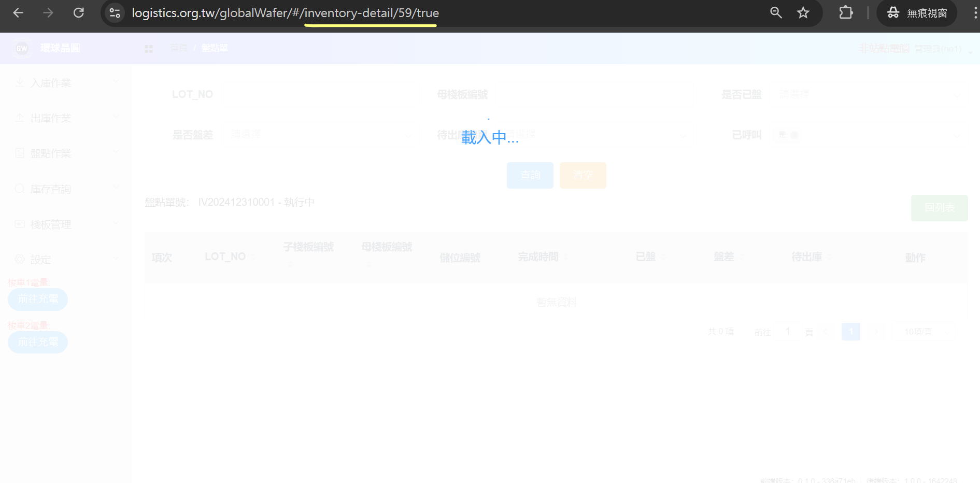The height and width of the screenshot is (483, 980).
Task: Expand the 出庫作業 menu chevron
Action: coord(116,117)
